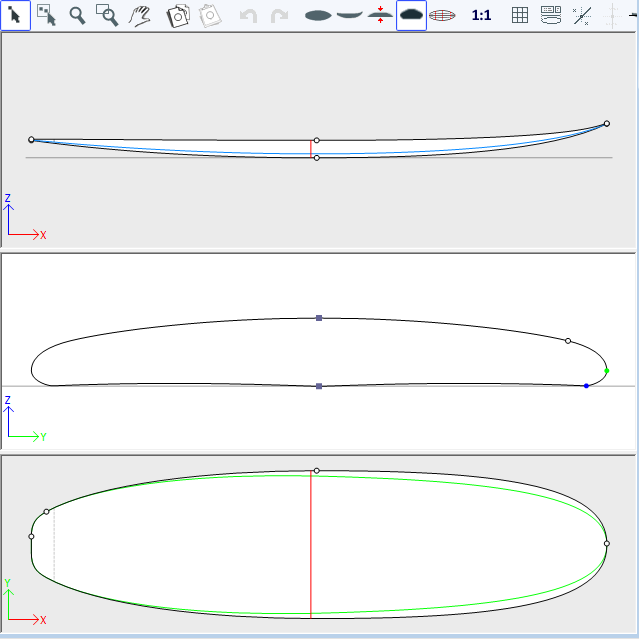Open the thickness view with red arrows
The height and width of the screenshot is (639, 639).
pos(380,15)
